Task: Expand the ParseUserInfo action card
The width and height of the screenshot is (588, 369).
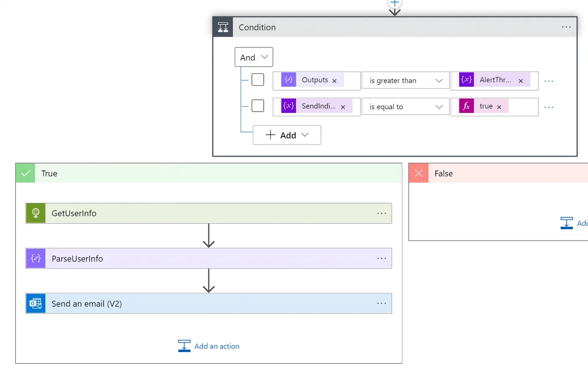Action: [209, 259]
